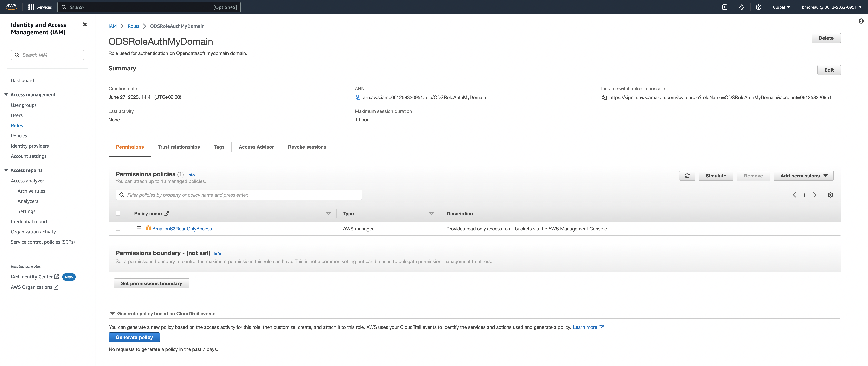Switch to the Trust relationships tab
Image resolution: width=868 pixels, height=366 pixels.
pos(179,147)
